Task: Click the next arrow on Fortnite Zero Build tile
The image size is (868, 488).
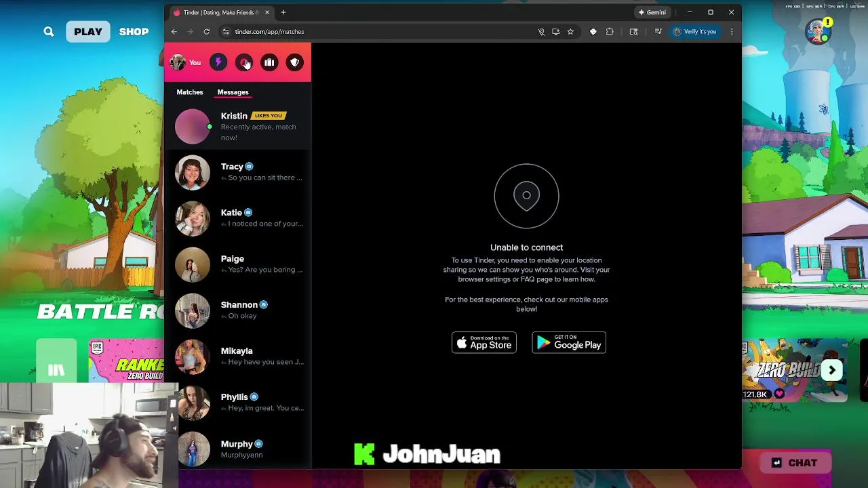Action: (832, 370)
